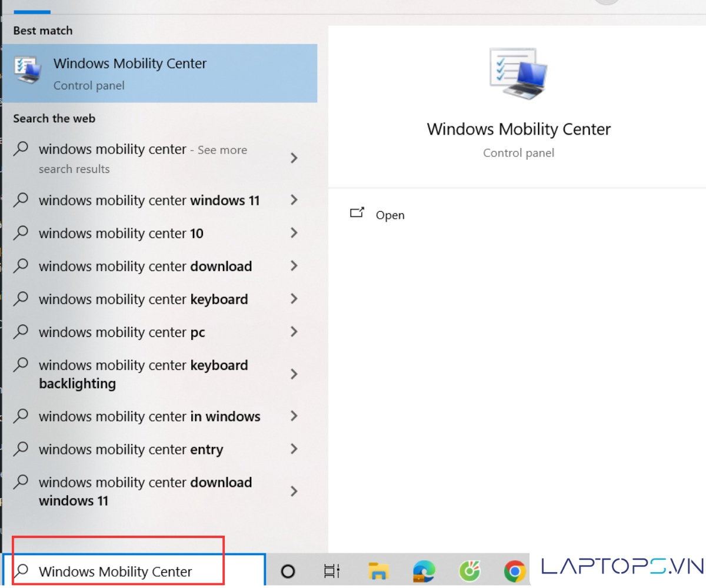706x588 pixels.
Task: Click 'Control panel' subtitle in preview pane
Action: (x=518, y=153)
